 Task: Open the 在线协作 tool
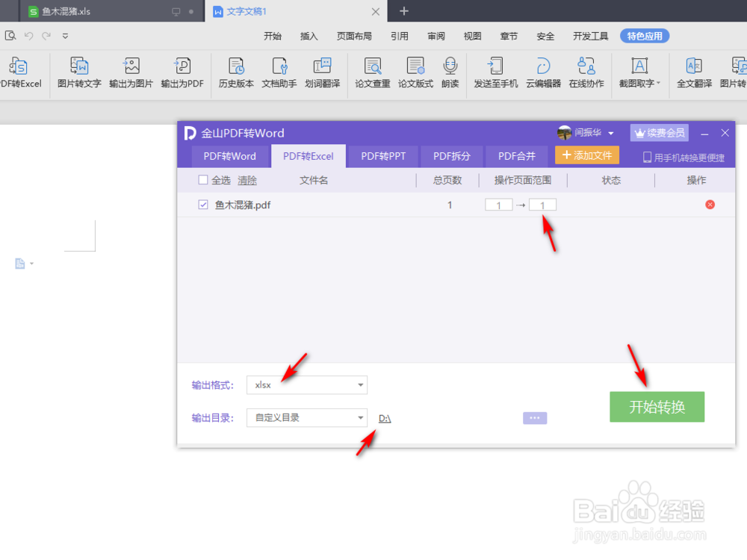(x=586, y=72)
